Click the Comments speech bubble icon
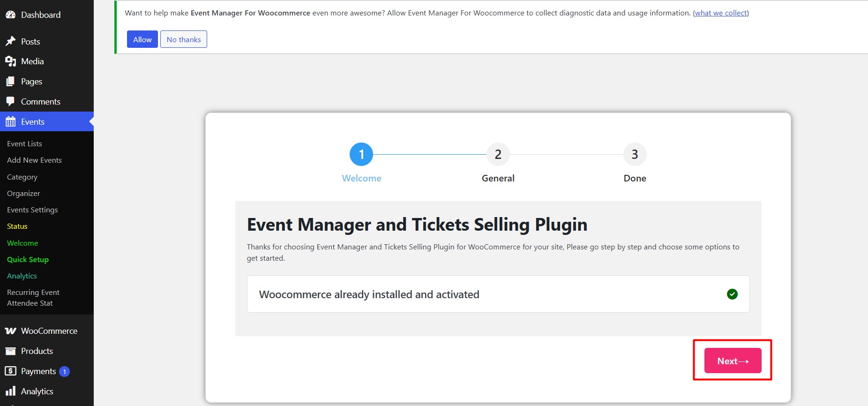This screenshot has width=868, height=406. (x=10, y=101)
